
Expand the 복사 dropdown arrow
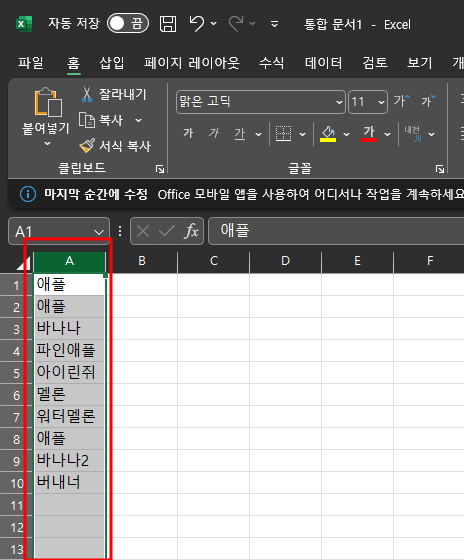pos(139,120)
